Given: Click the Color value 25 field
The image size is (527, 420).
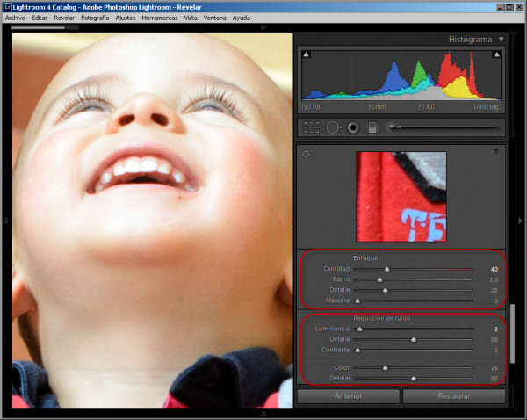Looking at the screenshot, I should 494,368.
